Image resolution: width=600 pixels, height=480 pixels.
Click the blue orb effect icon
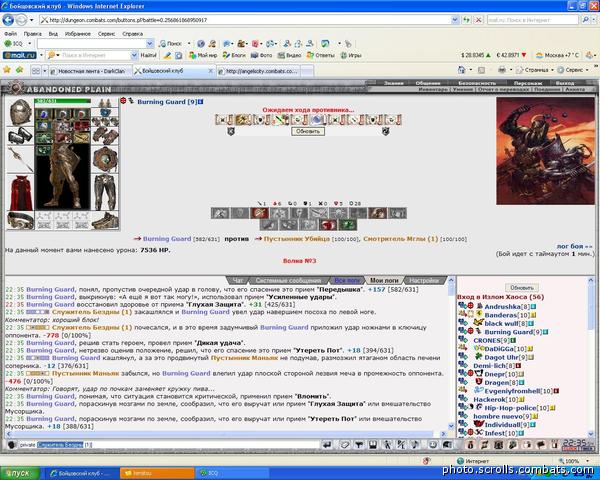tap(317, 120)
